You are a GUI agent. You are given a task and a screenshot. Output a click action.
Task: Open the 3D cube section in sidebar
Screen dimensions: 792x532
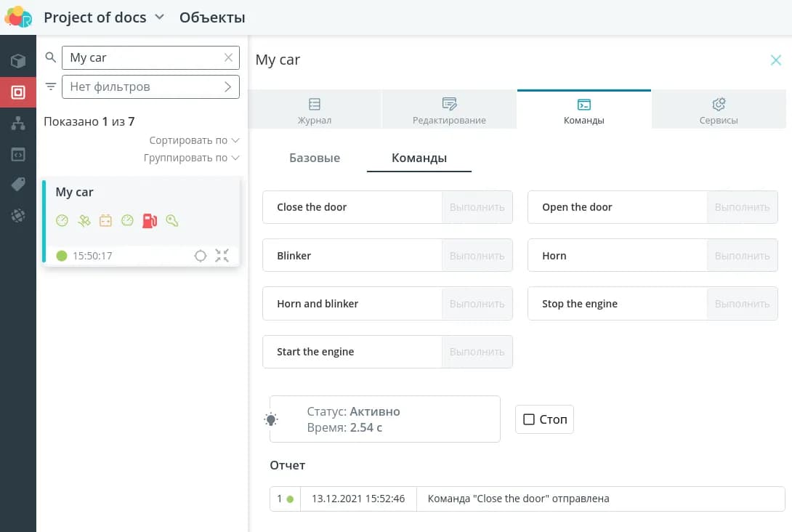point(18,61)
